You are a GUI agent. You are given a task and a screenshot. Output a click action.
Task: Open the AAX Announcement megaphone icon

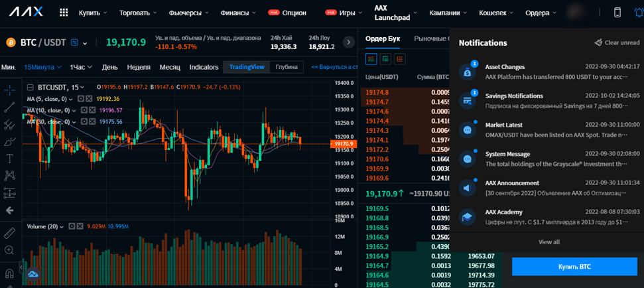point(468,188)
